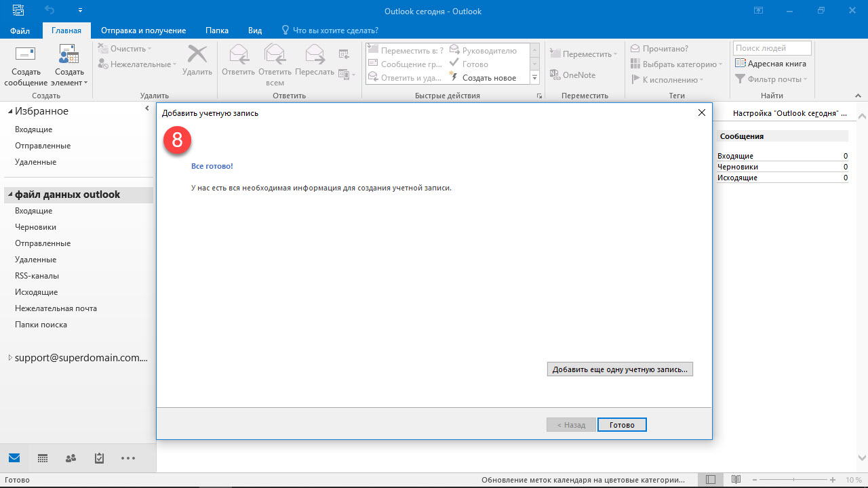This screenshot has width=868, height=488.
Task: Open People view in navigation bar
Action: click(x=71, y=458)
